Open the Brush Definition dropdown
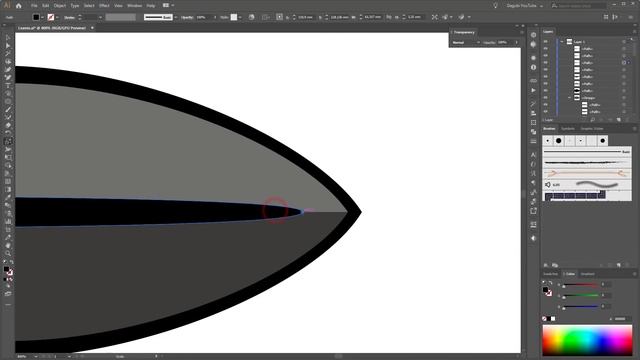 point(176,17)
